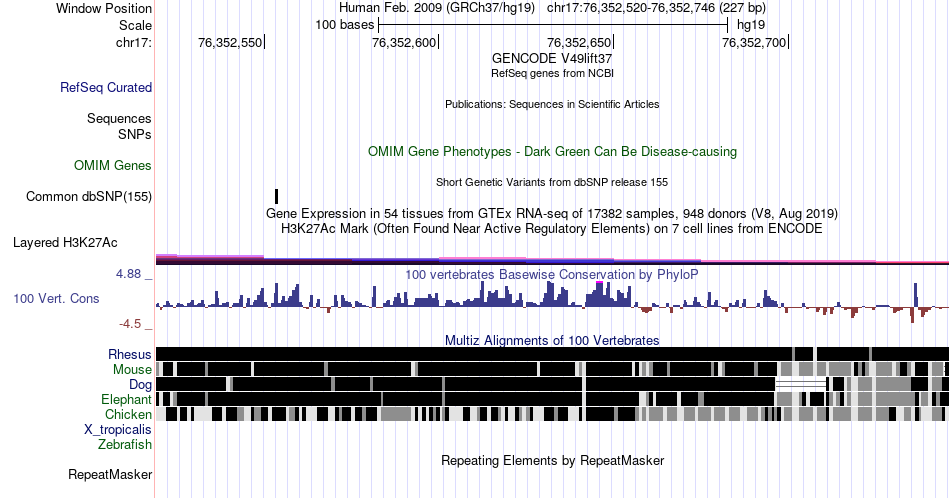Click the Elephant alignment row label
The width and height of the screenshot is (950, 498).
click(x=127, y=399)
